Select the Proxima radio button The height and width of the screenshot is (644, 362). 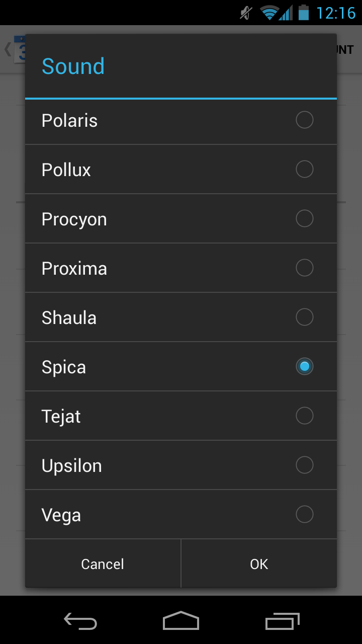pyautogui.click(x=181, y=268)
